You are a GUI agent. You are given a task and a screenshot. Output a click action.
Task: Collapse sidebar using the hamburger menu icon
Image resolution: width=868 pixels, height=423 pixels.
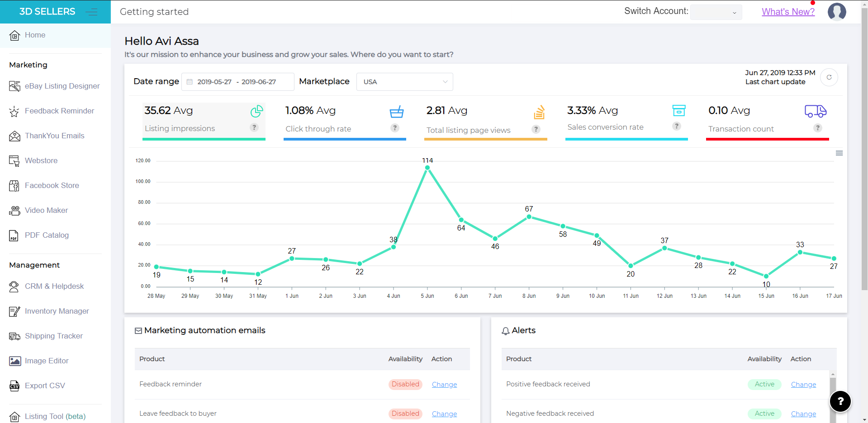[x=91, y=12]
